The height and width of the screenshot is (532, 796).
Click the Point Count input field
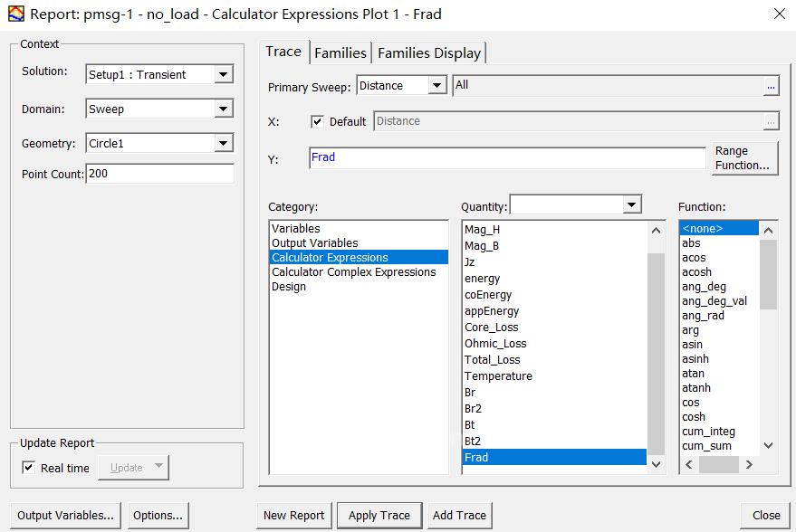click(159, 174)
